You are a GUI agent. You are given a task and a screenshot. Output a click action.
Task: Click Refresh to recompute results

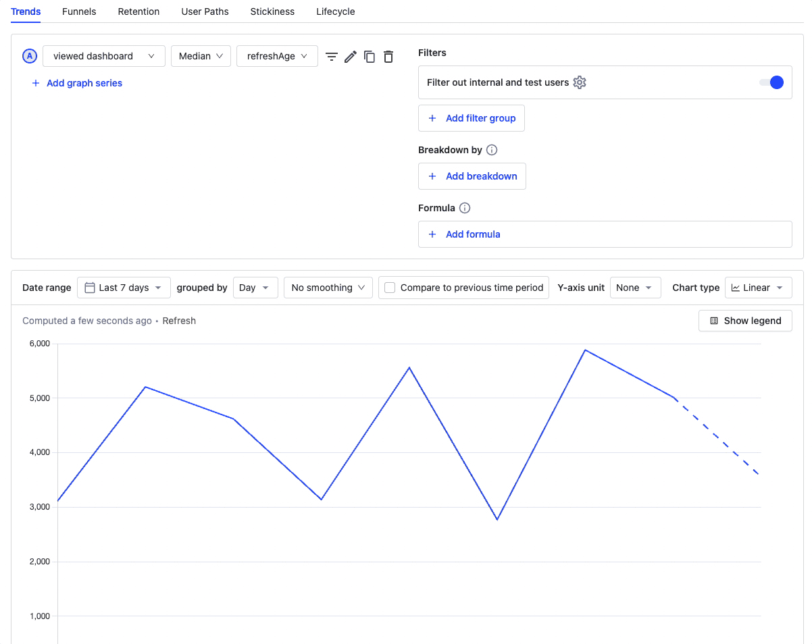(179, 321)
